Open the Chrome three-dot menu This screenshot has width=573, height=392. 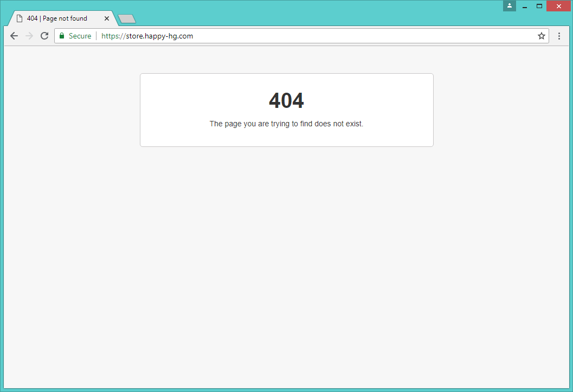coord(559,36)
